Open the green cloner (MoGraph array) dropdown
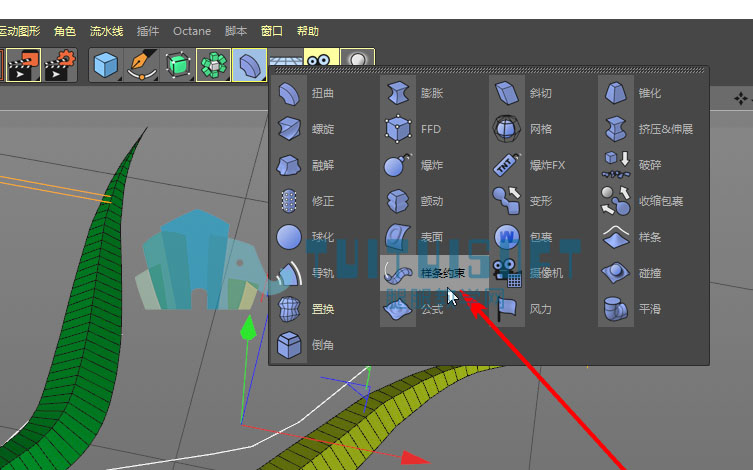This screenshot has height=470, width=753. (x=213, y=65)
